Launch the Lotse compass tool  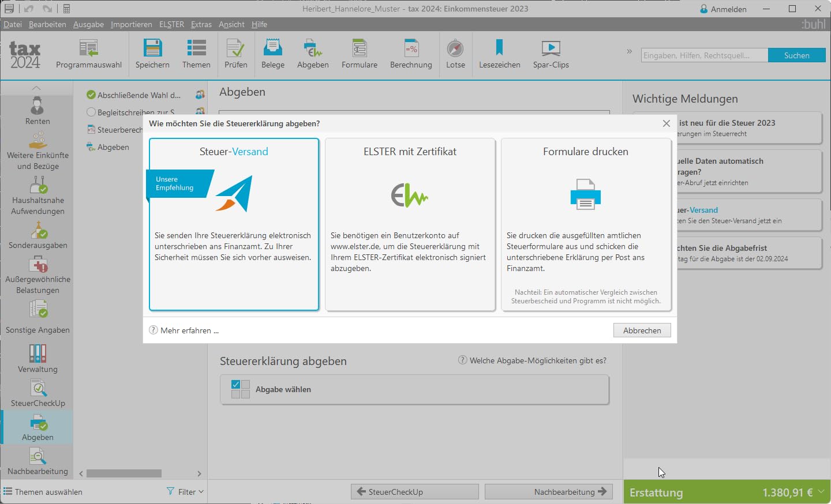coord(455,54)
